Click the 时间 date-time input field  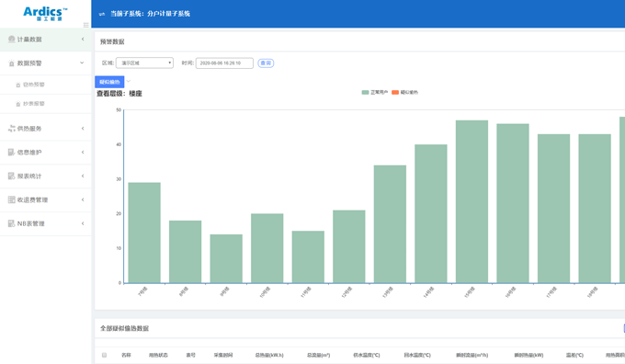(x=224, y=63)
